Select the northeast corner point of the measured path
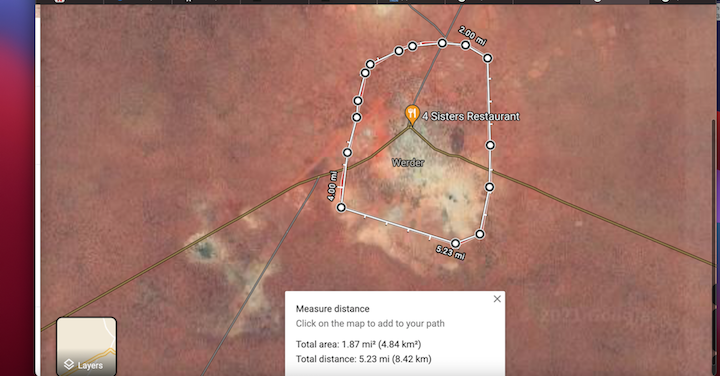Screen dimensions: 720x376 488,58
